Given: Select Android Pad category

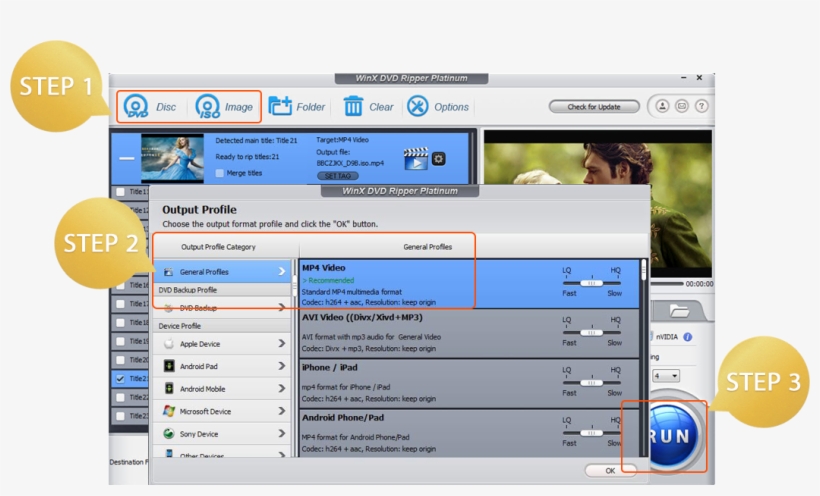Looking at the screenshot, I should coord(222,366).
